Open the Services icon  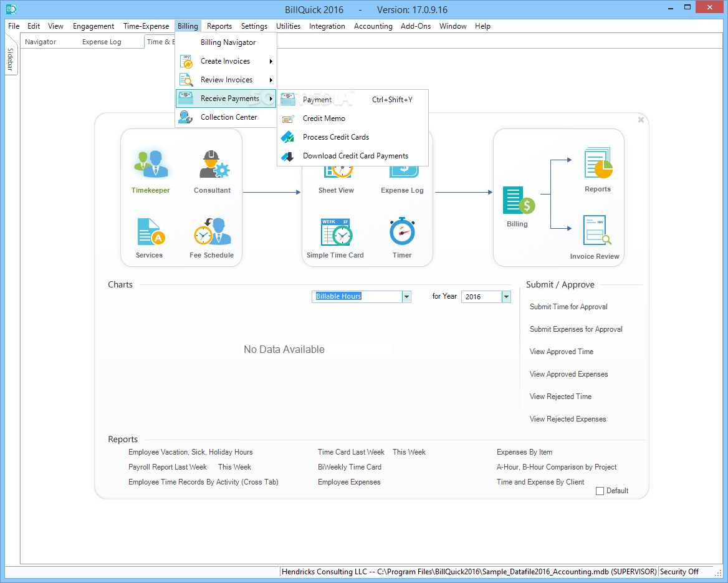(x=150, y=231)
